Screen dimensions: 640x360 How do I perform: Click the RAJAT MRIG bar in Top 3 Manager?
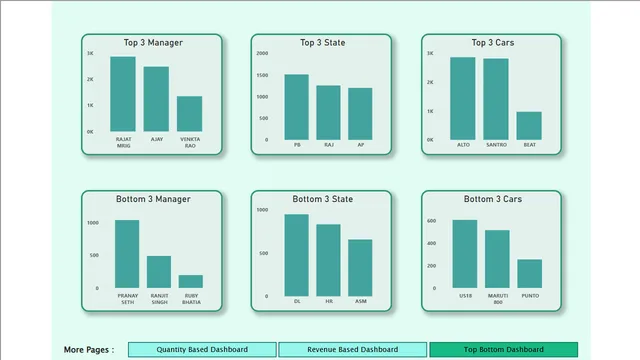point(123,94)
